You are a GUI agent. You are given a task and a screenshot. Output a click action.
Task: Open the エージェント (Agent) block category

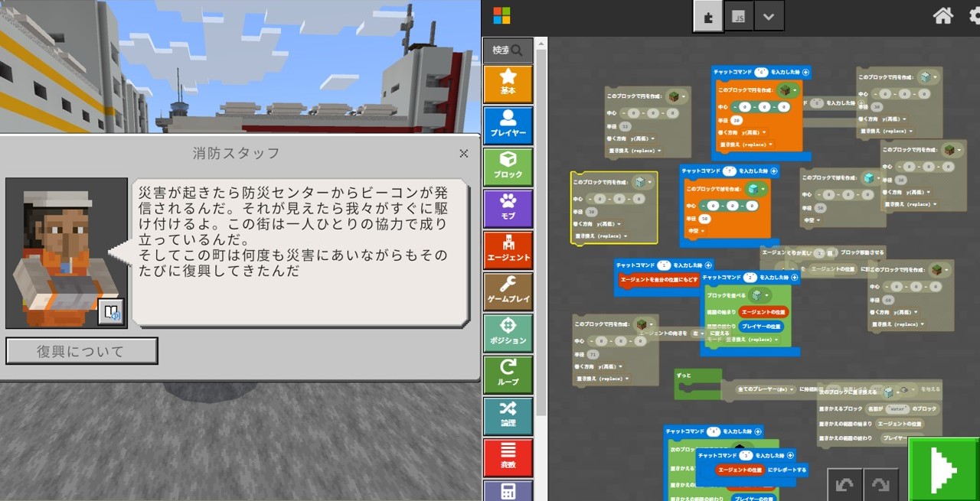click(x=508, y=250)
